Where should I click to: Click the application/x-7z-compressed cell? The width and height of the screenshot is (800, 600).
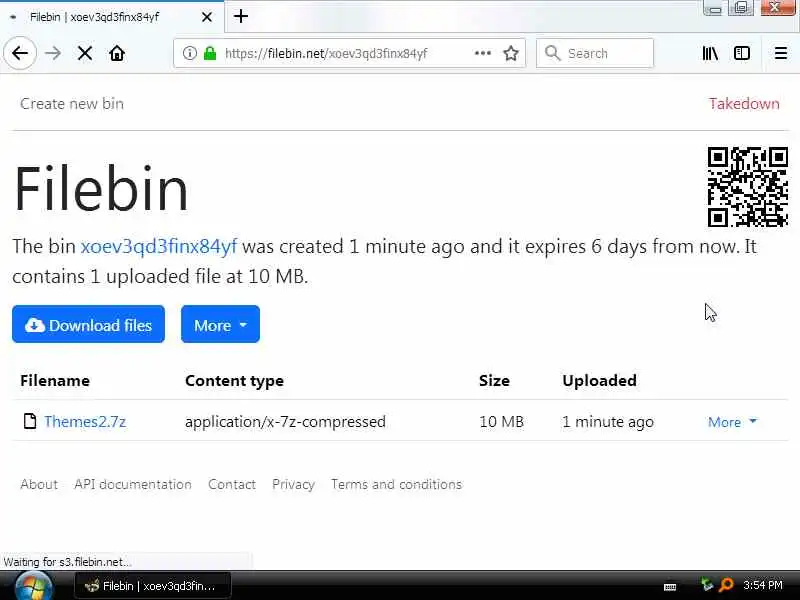(x=285, y=421)
